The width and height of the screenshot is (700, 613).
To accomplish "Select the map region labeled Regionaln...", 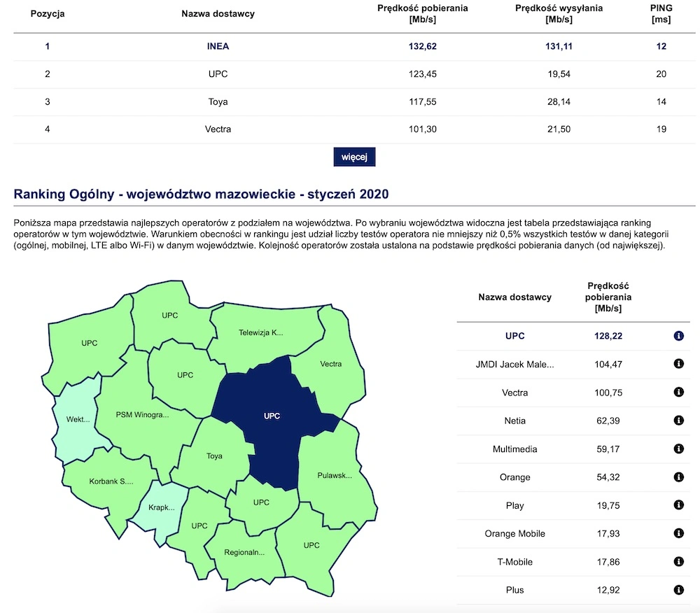I will click(244, 552).
